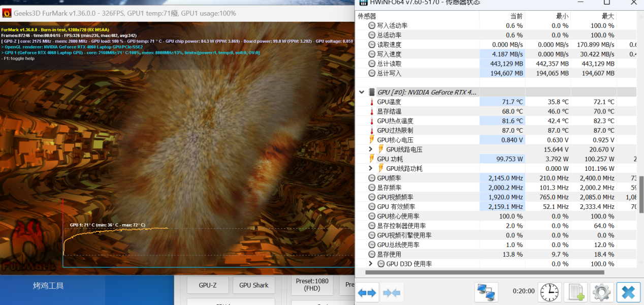Select the 总计写入 row label
Screen dimensions: 644x305
point(389,73)
